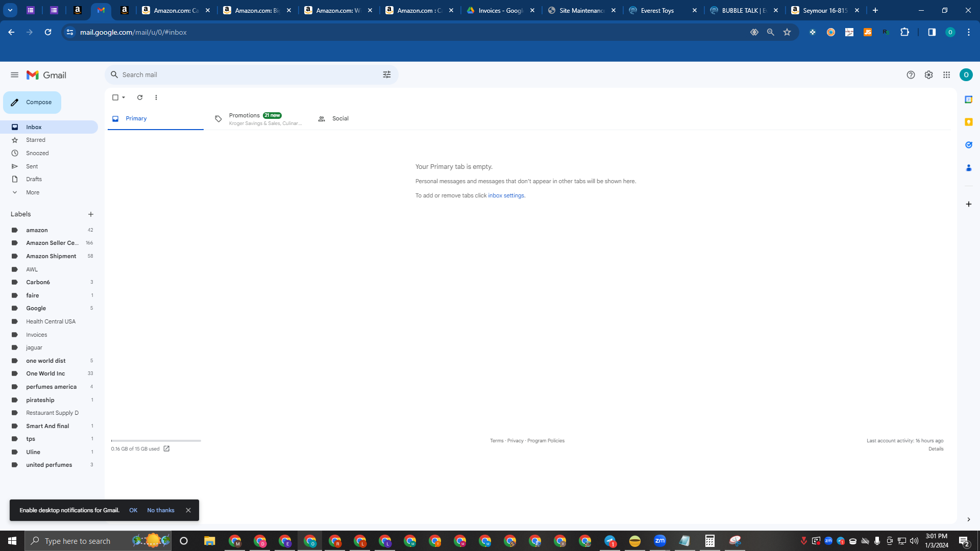Screen dimensions: 980x551
Task: Open Google Contacts side panel icon
Action: pyautogui.click(x=968, y=168)
